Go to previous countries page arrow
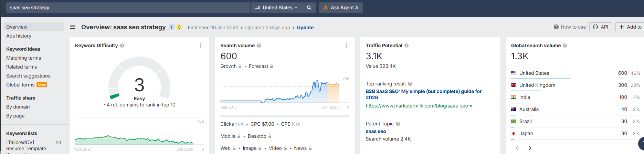 tap(517, 148)
